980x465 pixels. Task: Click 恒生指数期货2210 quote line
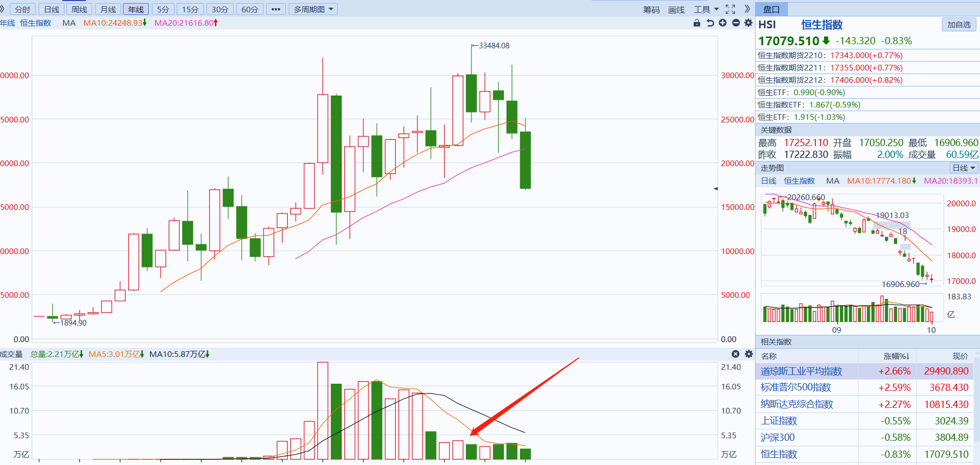(x=830, y=55)
